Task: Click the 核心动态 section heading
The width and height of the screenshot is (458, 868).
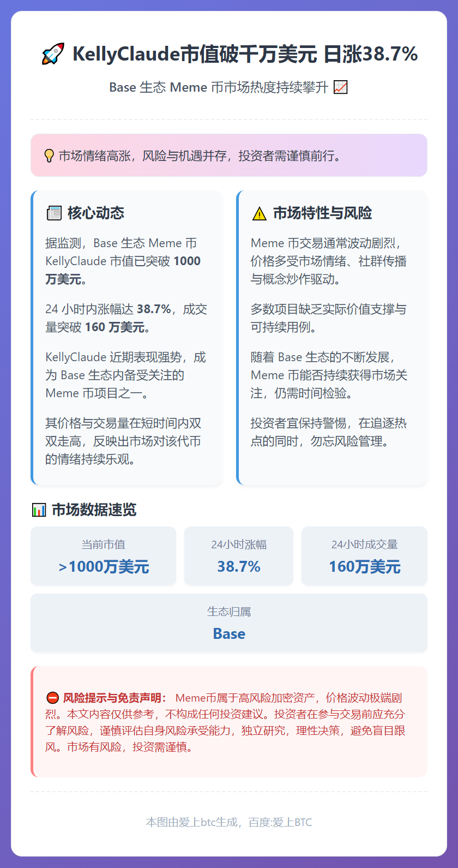Action: coord(96,213)
